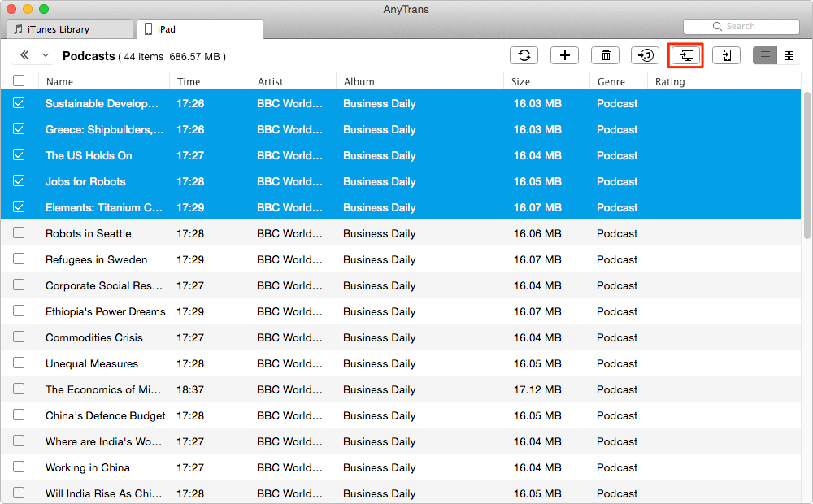This screenshot has height=504, width=813.
Task: Uncheck Sustainable Develop... podcast checkbox
Action: point(19,102)
